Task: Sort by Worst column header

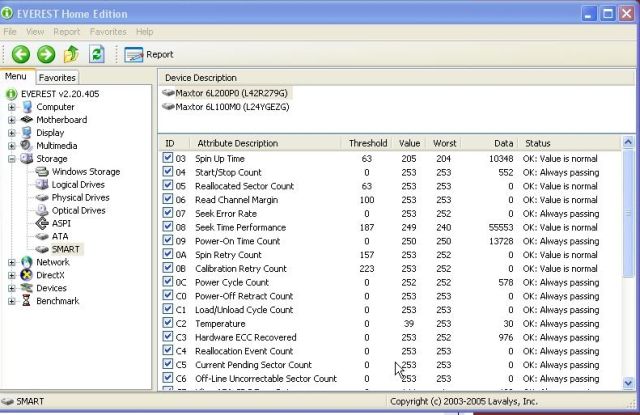Action: click(444, 143)
